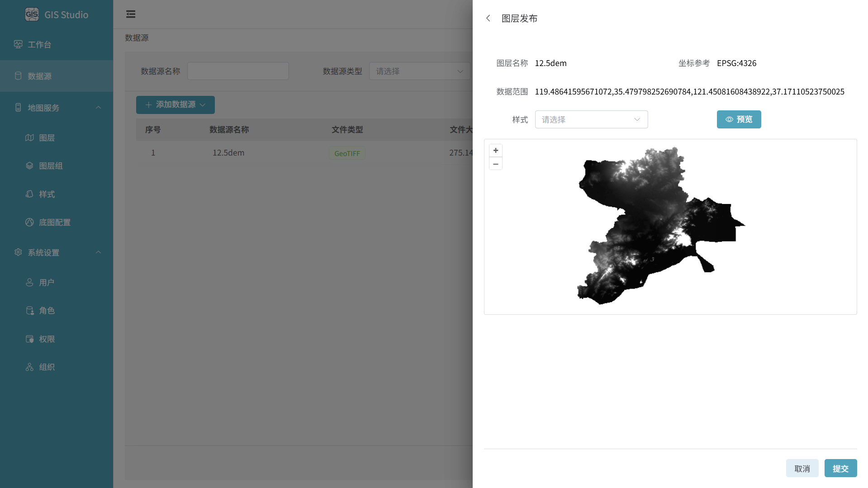Click the 预览 preview button
The width and height of the screenshot is (868, 488).
coord(739,119)
